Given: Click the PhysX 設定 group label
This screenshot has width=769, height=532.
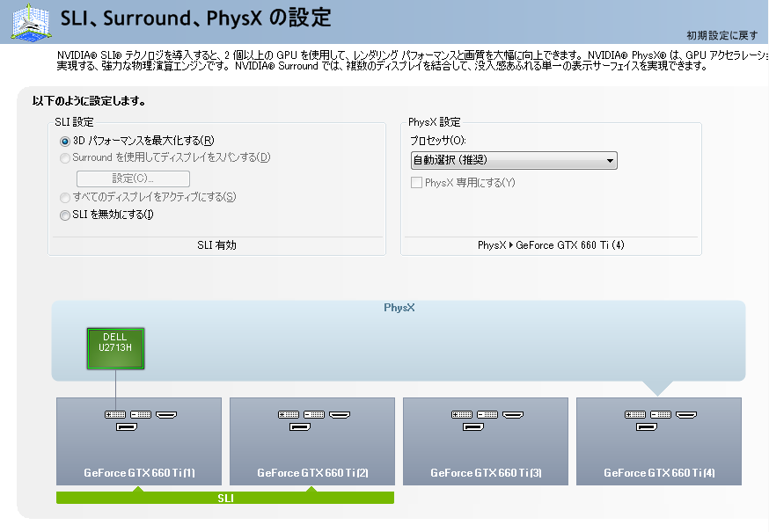Looking at the screenshot, I should click(x=435, y=122).
